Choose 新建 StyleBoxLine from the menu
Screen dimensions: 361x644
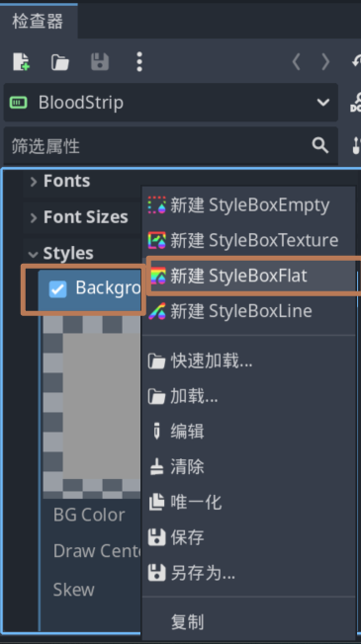pos(249,311)
